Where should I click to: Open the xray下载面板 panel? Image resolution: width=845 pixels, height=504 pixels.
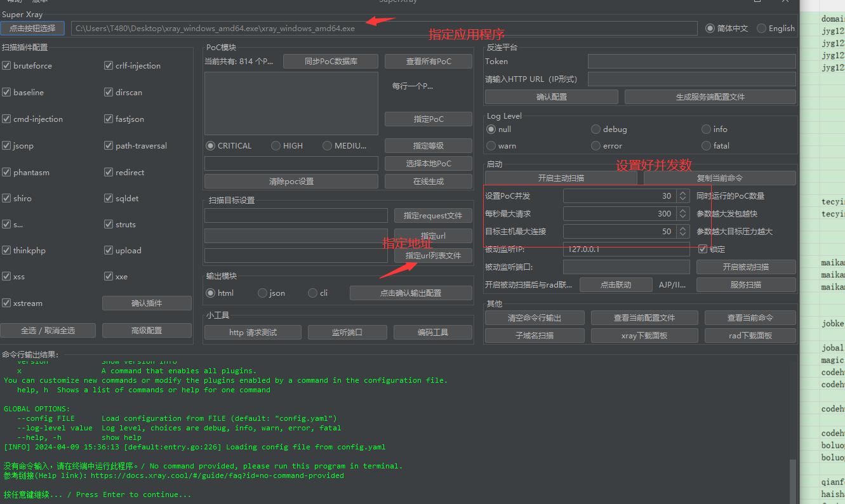tap(644, 335)
